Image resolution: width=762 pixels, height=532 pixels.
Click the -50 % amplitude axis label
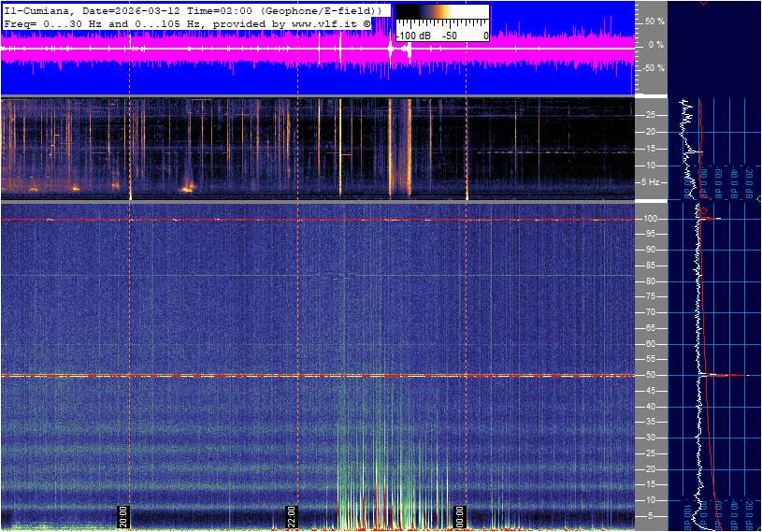[653, 68]
